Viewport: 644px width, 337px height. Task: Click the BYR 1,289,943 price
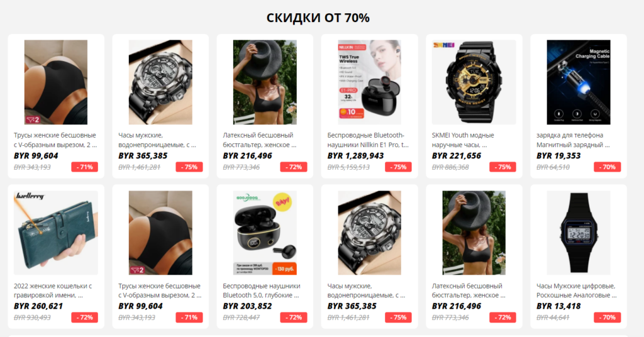(355, 156)
